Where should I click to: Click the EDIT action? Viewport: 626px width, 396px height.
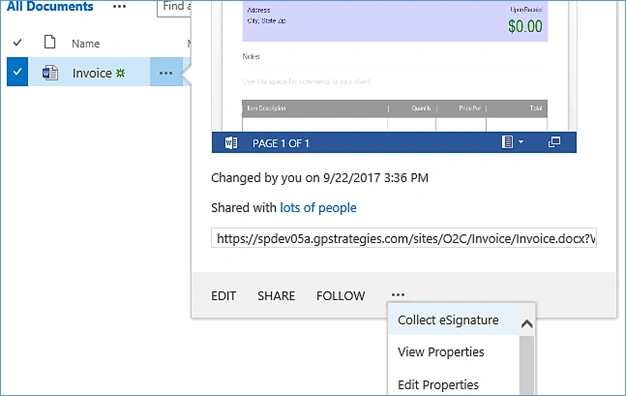(224, 296)
